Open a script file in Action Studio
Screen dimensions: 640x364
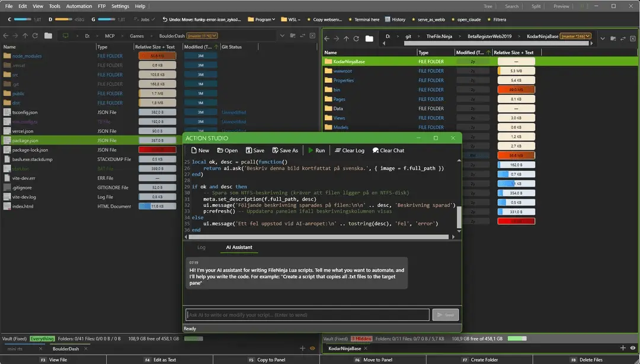[228, 150]
